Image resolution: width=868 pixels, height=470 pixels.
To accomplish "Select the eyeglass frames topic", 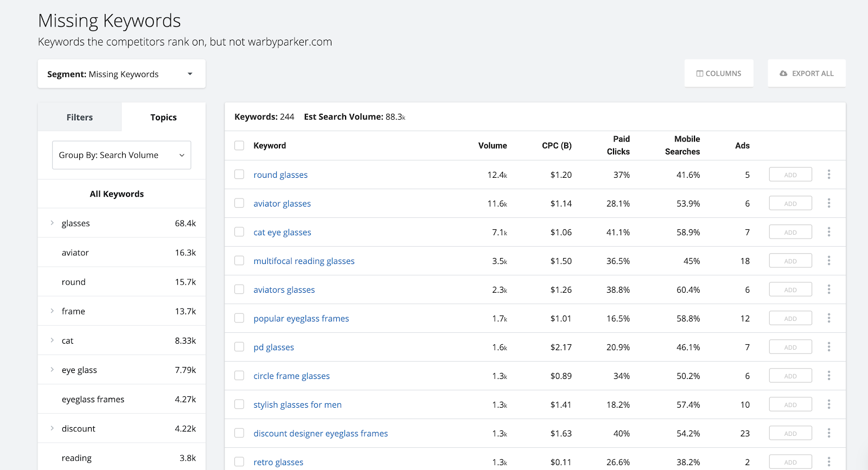I will 122,399.
